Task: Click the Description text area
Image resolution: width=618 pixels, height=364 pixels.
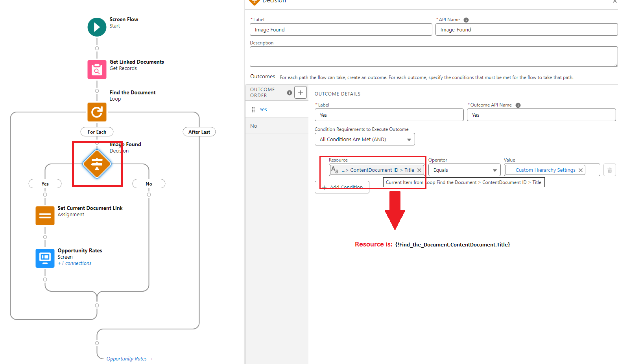Action: click(x=433, y=57)
